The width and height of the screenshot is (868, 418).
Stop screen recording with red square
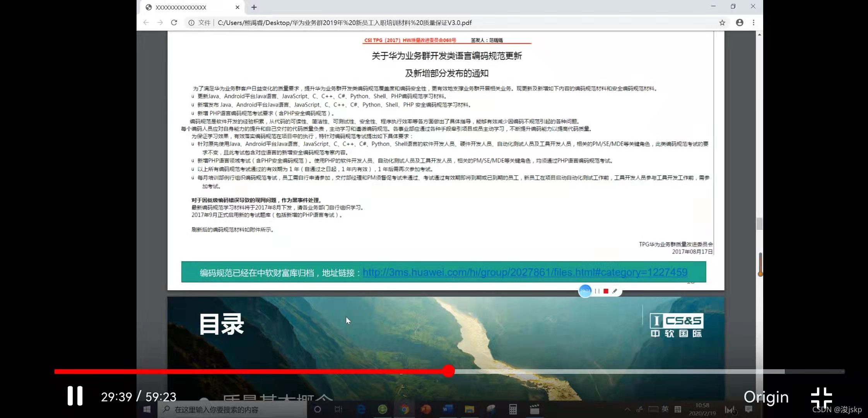tap(606, 291)
